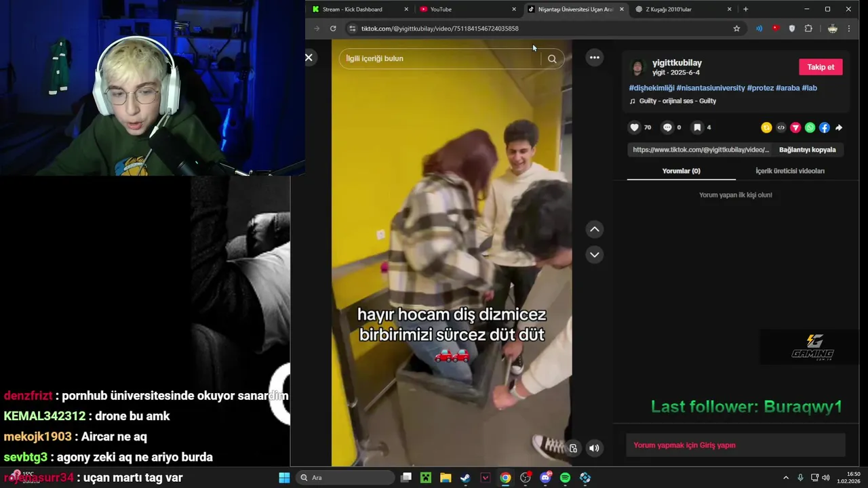This screenshot has height=488, width=868.
Task: Open the Windows Start menu
Action: [x=284, y=478]
